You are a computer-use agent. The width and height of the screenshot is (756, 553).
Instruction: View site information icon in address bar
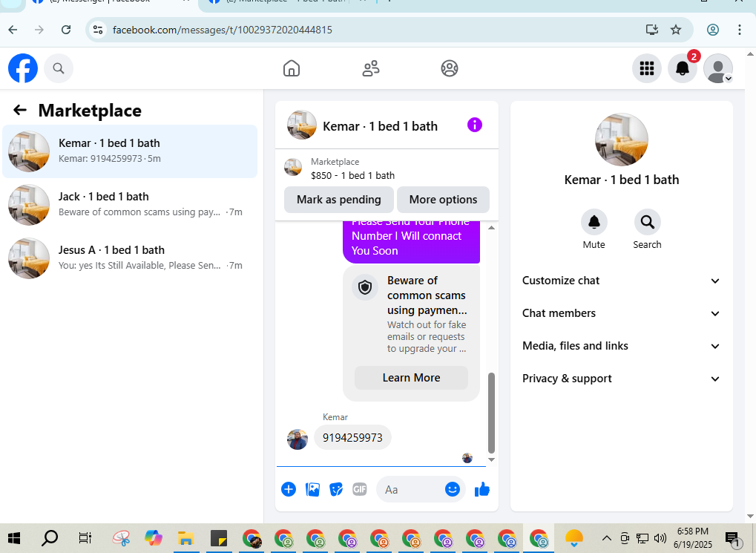coord(98,30)
